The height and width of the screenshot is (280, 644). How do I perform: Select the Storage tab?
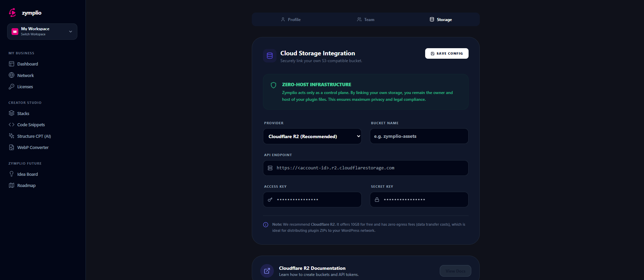pyautogui.click(x=440, y=20)
